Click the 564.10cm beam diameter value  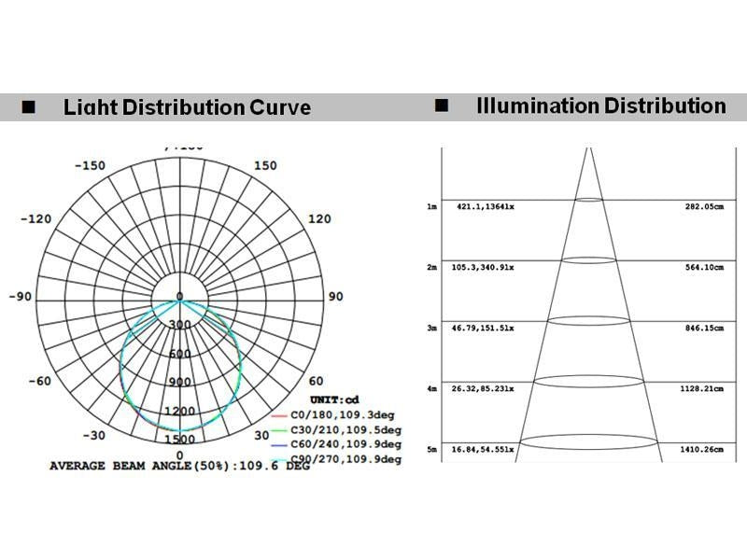[x=704, y=267]
